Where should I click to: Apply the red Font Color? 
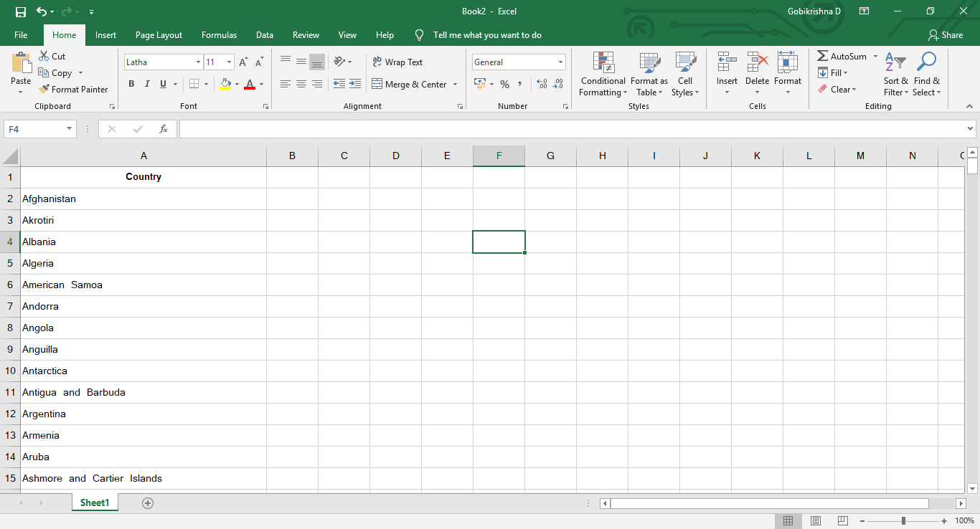[250, 84]
